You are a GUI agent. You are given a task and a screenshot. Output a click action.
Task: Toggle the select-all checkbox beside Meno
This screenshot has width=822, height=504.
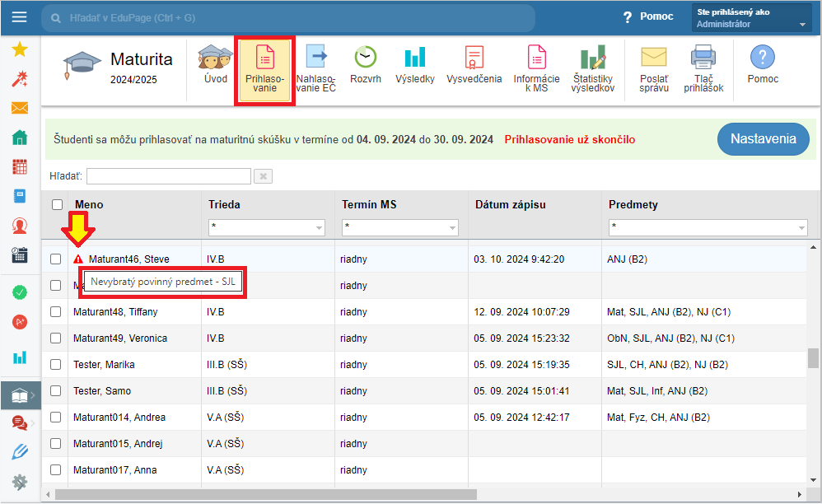coord(57,204)
